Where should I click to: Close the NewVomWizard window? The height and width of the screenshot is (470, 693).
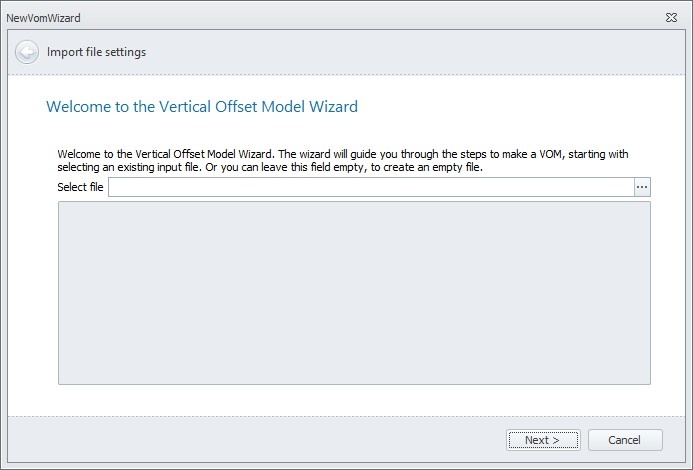click(670, 18)
